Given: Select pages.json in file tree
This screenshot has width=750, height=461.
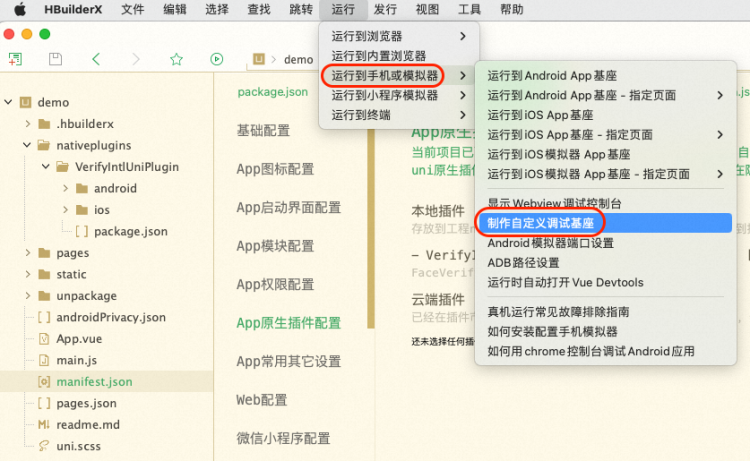Looking at the screenshot, I should [x=86, y=403].
